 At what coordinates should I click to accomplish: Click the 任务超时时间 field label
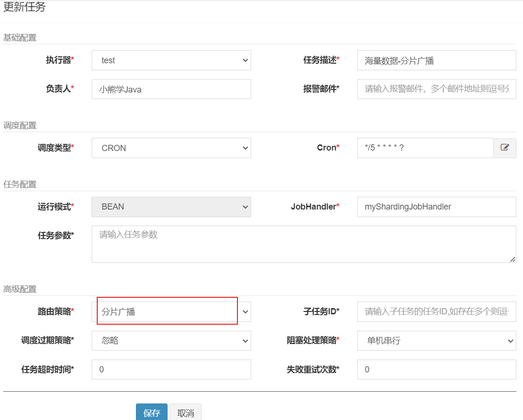pos(47,370)
